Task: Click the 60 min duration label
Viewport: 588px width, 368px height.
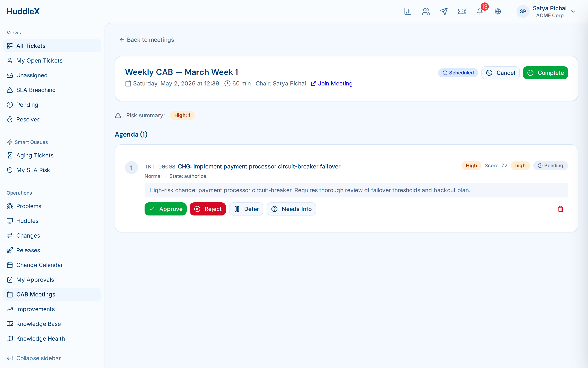Action: [x=238, y=83]
